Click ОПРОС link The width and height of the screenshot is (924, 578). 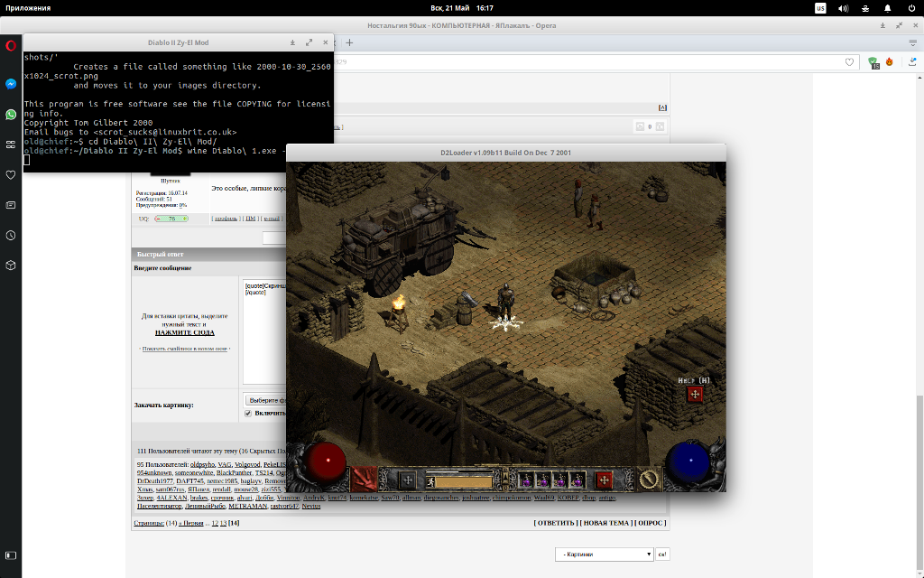(x=651, y=523)
